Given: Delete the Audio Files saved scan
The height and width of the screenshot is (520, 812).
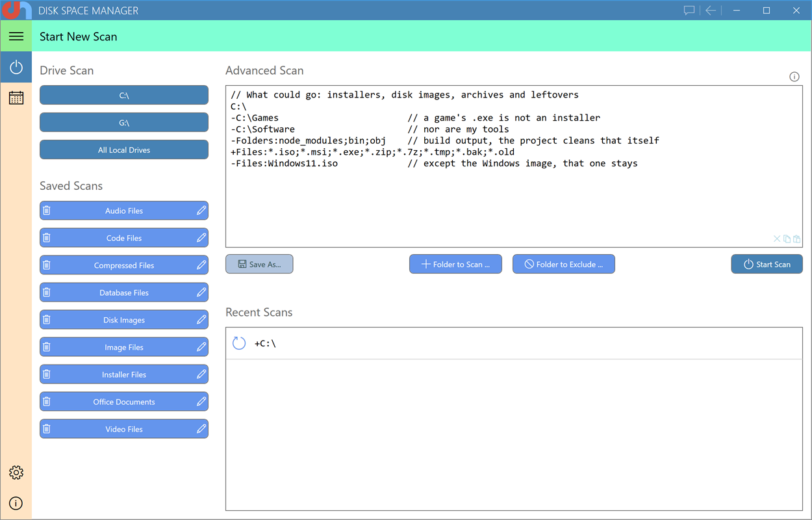Looking at the screenshot, I should [47, 211].
